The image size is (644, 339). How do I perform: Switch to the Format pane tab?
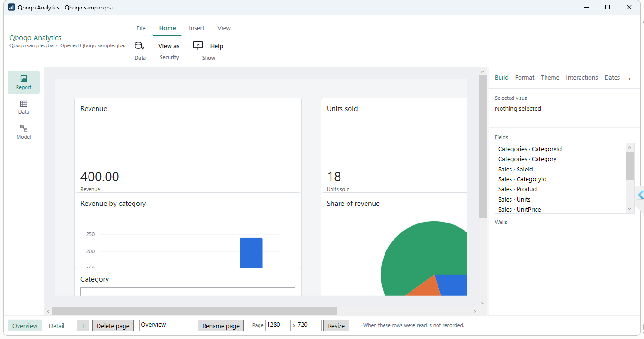(x=525, y=78)
